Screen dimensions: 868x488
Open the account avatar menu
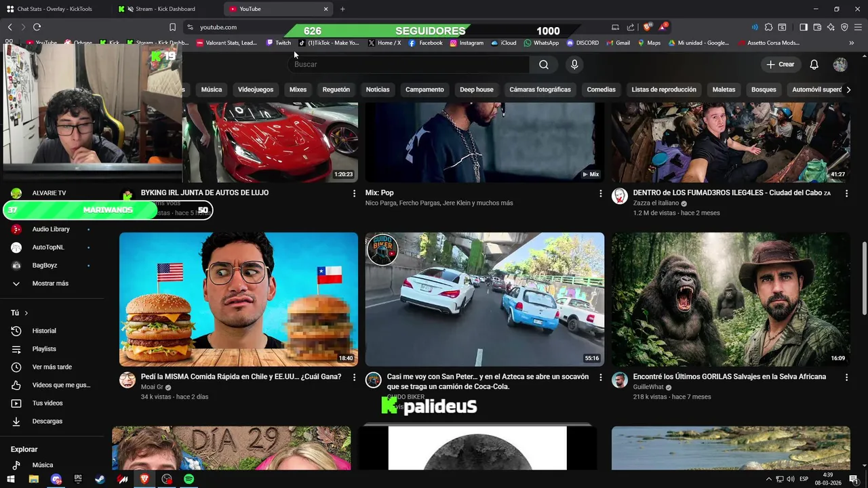tap(840, 64)
